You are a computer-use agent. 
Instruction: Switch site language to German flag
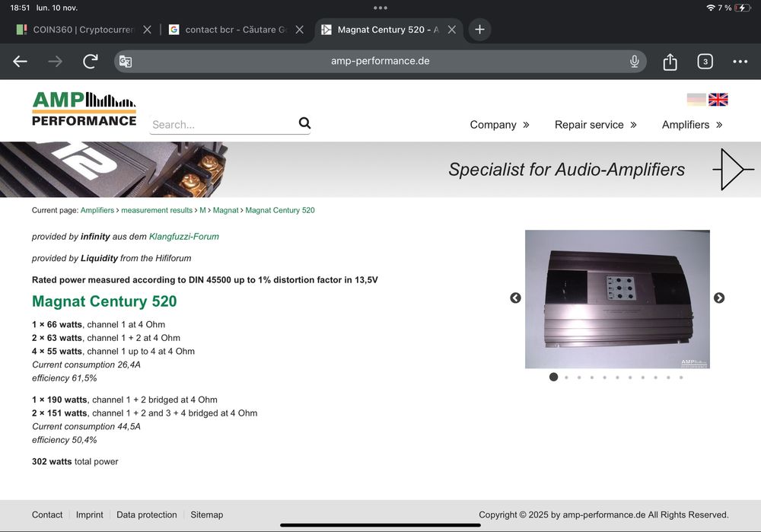pyautogui.click(x=696, y=100)
